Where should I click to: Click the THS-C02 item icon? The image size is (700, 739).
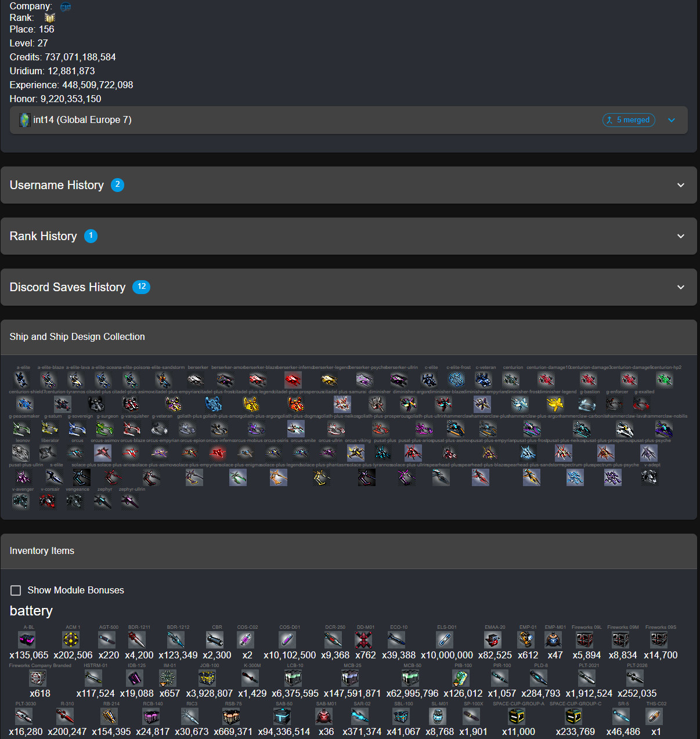[654, 716]
